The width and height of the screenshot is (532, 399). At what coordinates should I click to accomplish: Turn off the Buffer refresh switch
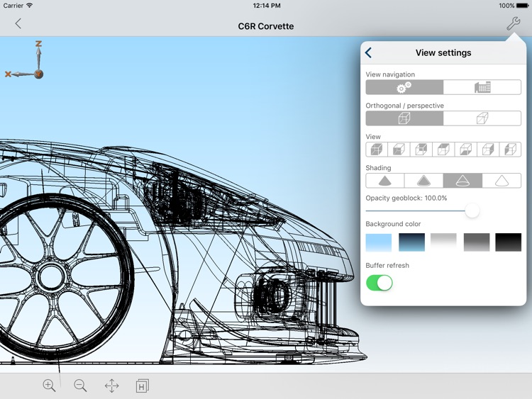pyautogui.click(x=379, y=283)
